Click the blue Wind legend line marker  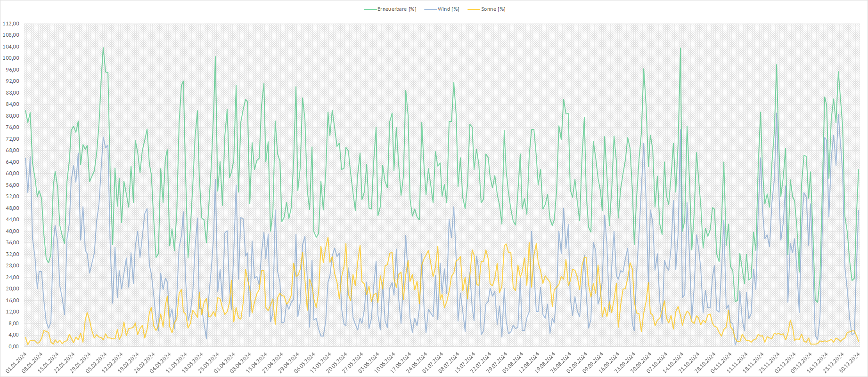pos(430,9)
